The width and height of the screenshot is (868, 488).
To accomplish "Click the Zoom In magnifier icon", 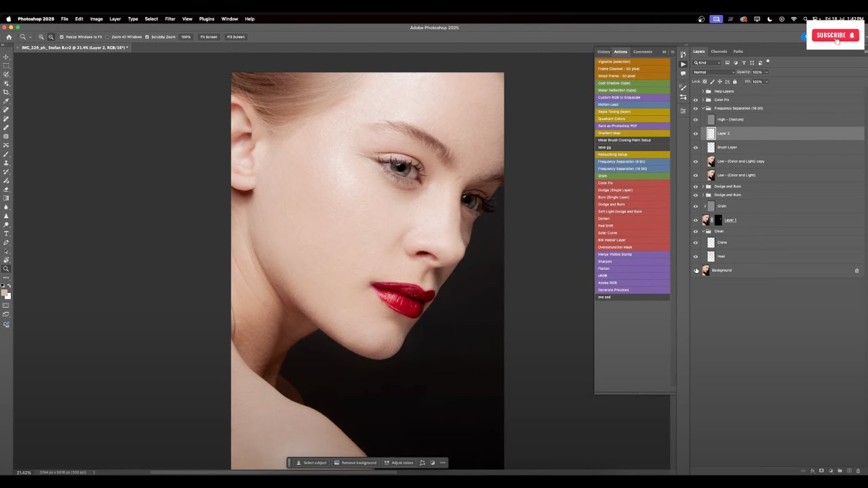I will [41, 37].
